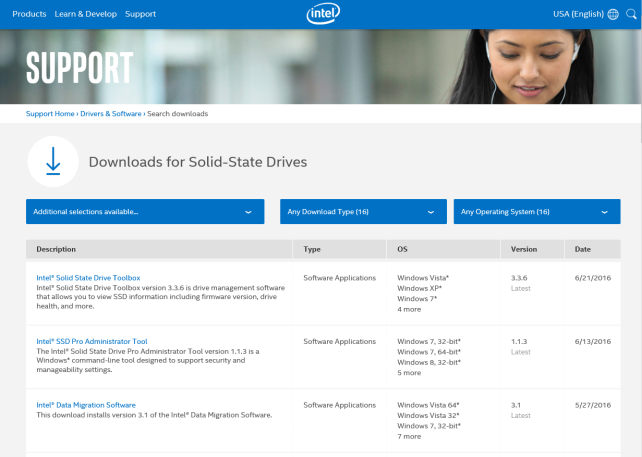The width and height of the screenshot is (642, 457).
Task: Sort by Version column header
Action: (524, 249)
